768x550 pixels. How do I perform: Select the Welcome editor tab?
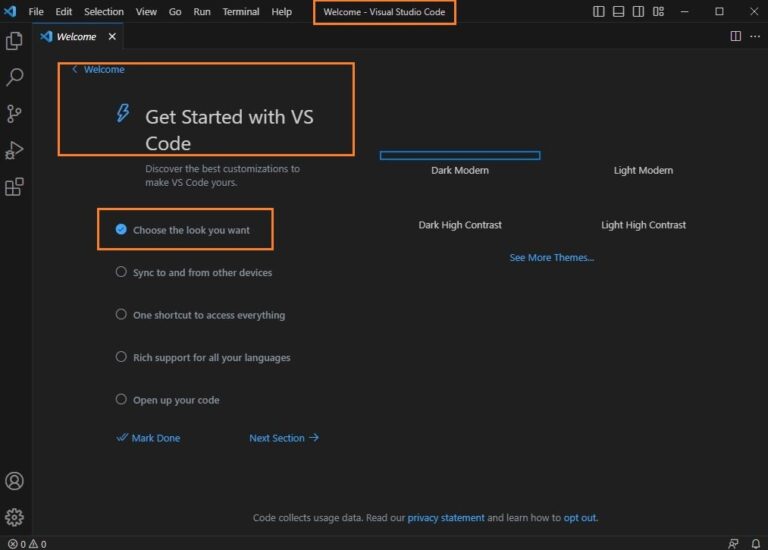click(76, 37)
